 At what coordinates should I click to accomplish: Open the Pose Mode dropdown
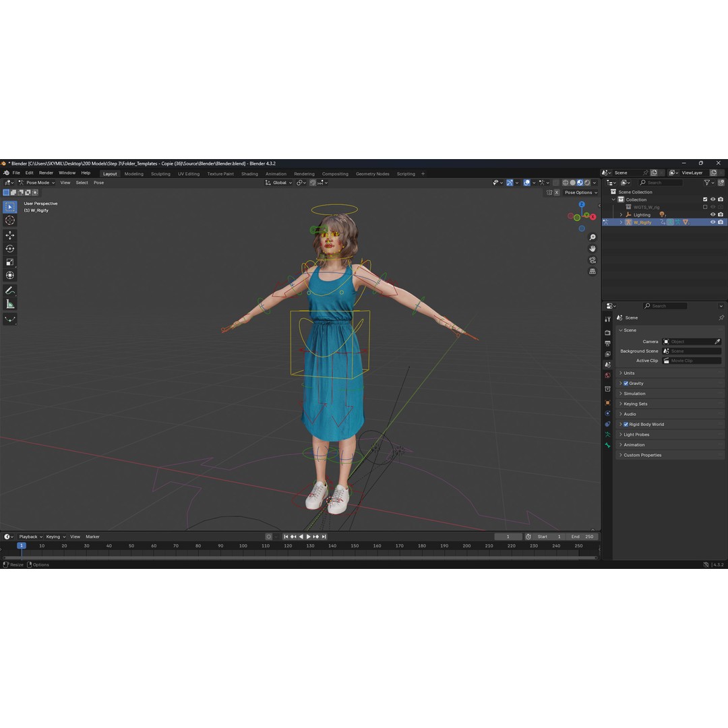coord(36,183)
